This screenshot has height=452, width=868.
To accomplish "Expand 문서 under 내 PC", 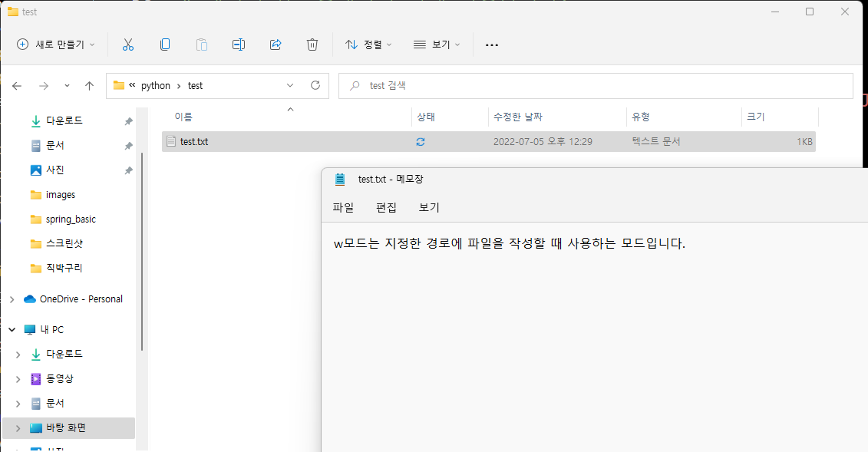I will click(x=18, y=404).
